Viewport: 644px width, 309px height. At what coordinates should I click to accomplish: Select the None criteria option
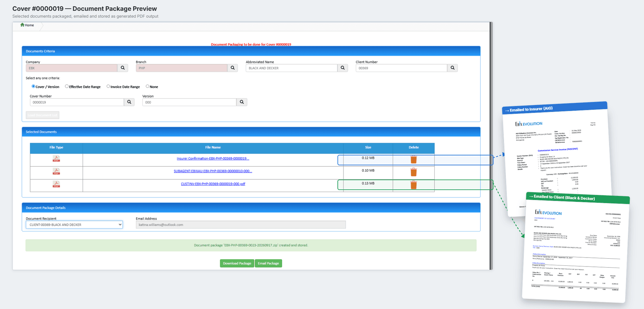147,86
